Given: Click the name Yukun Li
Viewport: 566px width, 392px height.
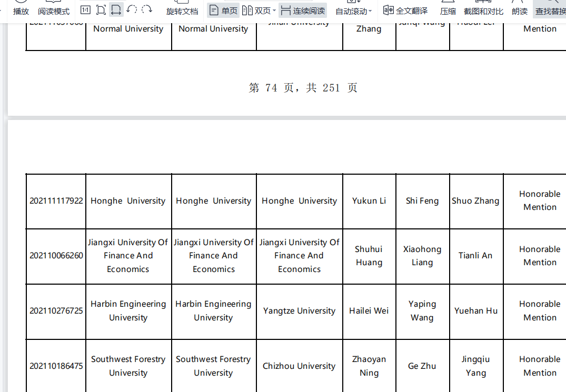Looking at the screenshot, I should [x=369, y=201].
